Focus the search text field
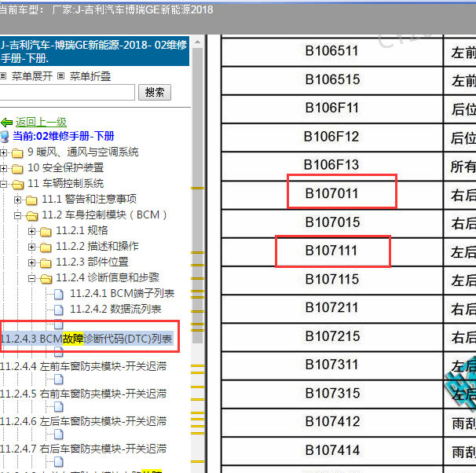 (x=67, y=92)
